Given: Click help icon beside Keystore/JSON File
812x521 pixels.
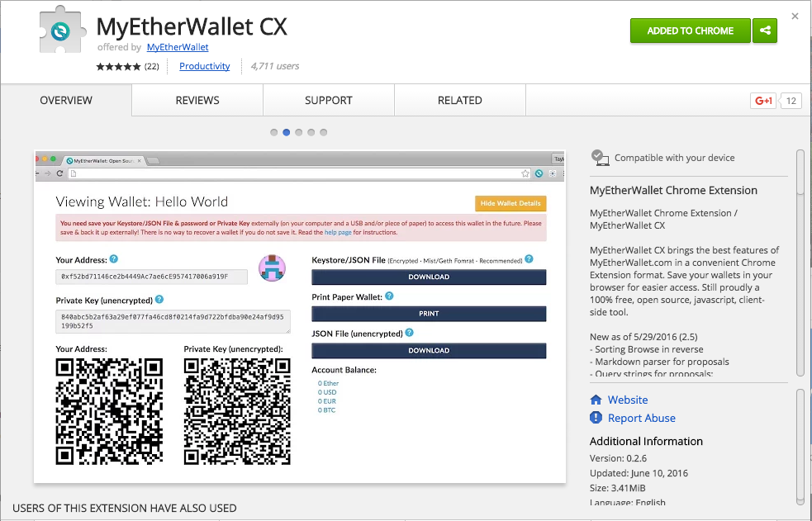Looking at the screenshot, I should point(529,258).
